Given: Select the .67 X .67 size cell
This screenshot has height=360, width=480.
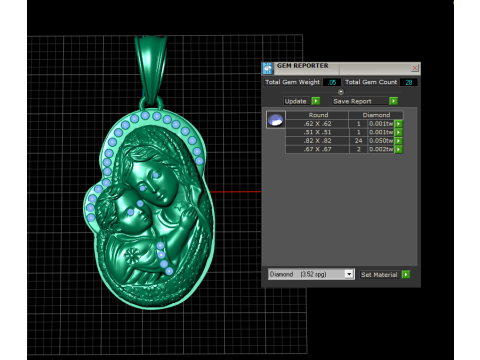Looking at the screenshot, I should [317, 149].
